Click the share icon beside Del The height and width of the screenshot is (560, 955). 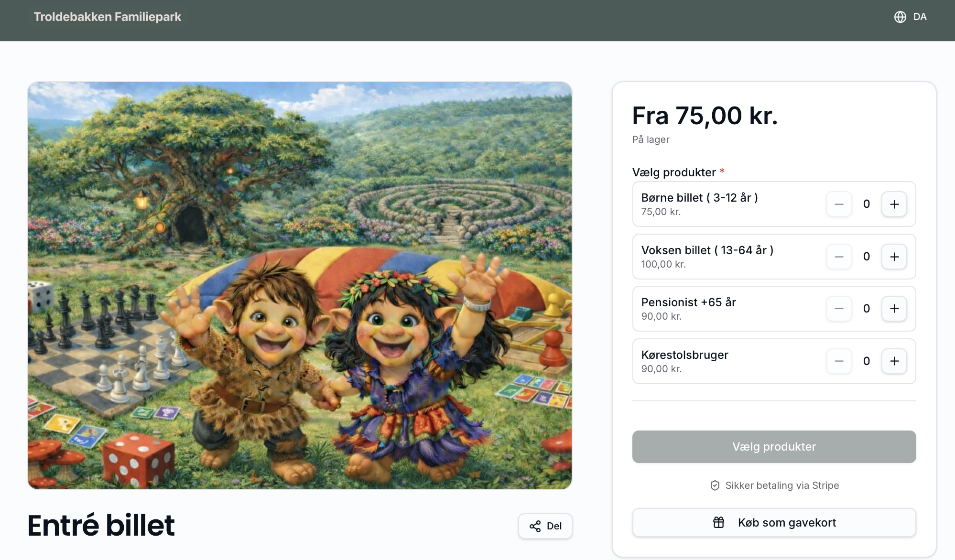[x=535, y=526]
